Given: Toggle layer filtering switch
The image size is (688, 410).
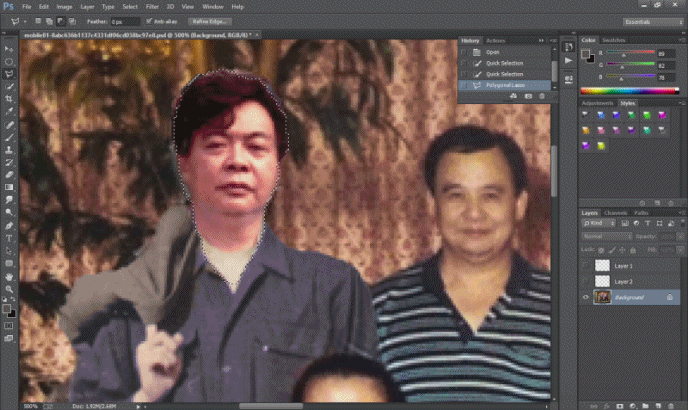Looking at the screenshot, I should [682, 223].
